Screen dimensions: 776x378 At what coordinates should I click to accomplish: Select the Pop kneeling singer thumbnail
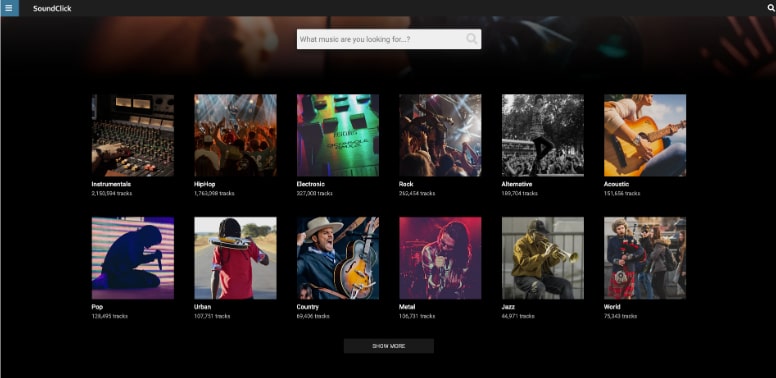tap(133, 258)
